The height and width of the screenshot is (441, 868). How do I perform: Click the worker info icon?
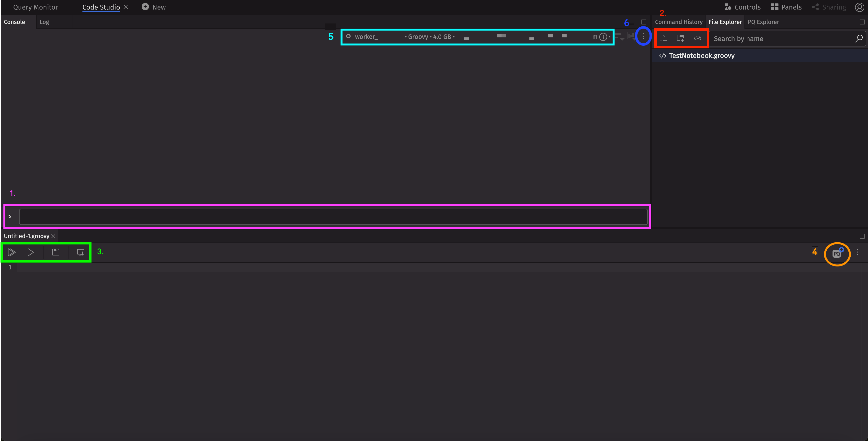coord(603,37)
